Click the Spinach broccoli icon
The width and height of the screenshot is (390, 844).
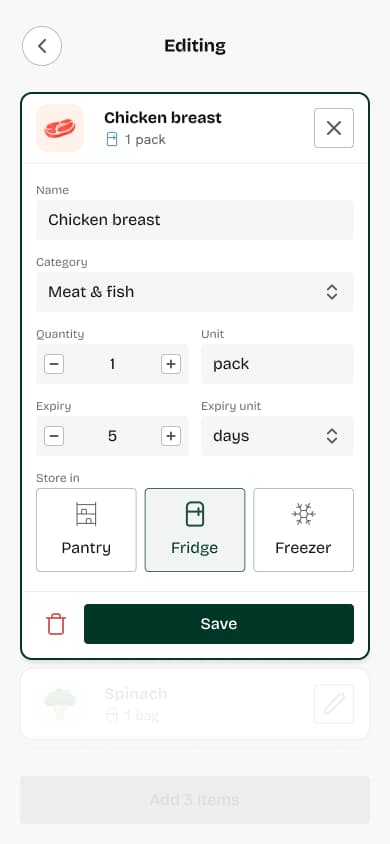click(60, 704)
